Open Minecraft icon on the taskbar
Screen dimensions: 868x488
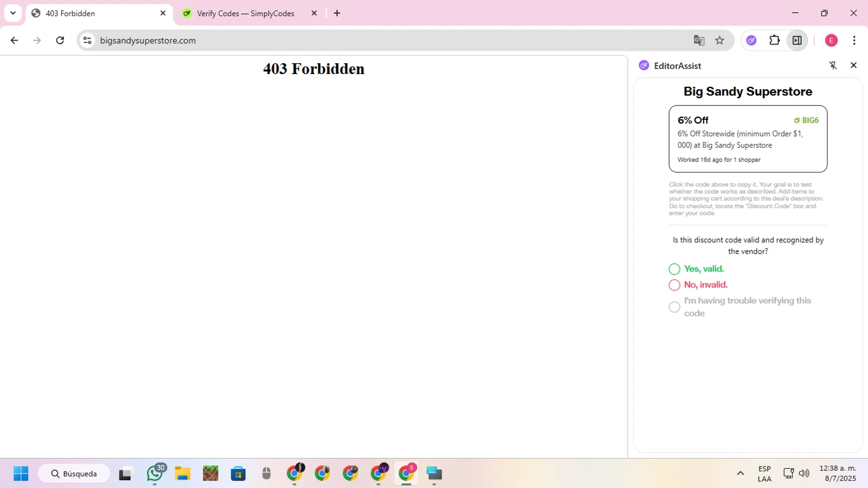(211, 474)
